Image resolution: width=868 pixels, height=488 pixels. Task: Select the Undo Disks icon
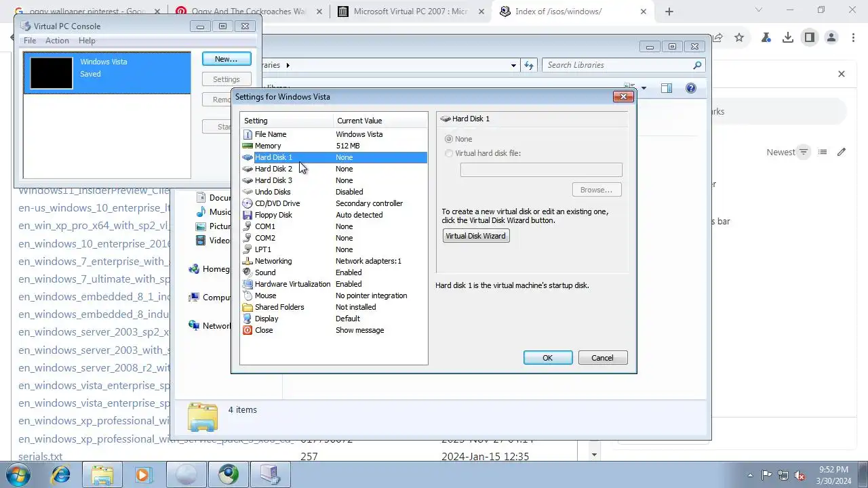coord(248,192)
